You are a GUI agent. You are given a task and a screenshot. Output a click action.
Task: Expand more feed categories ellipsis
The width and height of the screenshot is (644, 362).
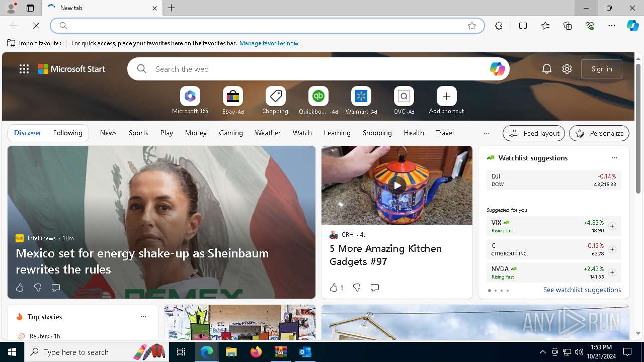coord(486,133)
